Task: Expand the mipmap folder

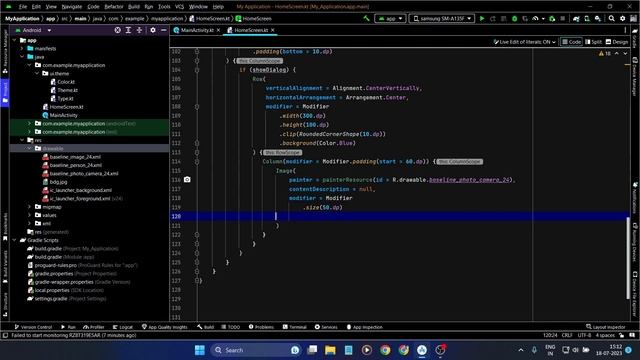Action: [29, 207]
